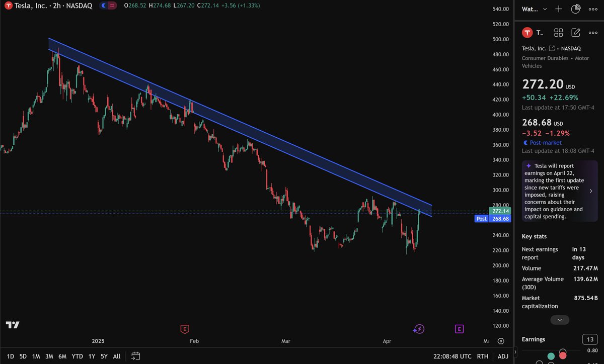
Task: Click the TradingView logo watermark on the chart
Action: point(12,325)
